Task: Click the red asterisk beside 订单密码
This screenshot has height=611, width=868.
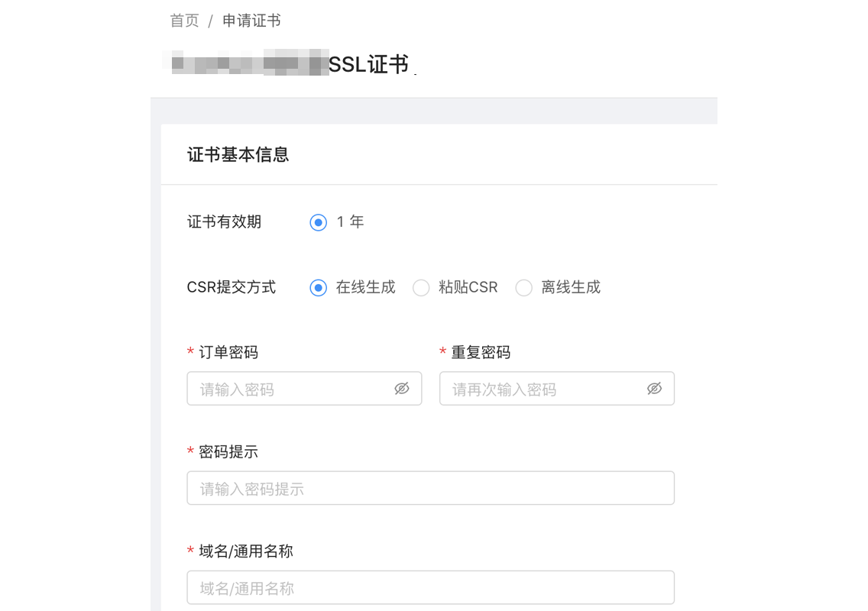Action: [x=189, y=352]
